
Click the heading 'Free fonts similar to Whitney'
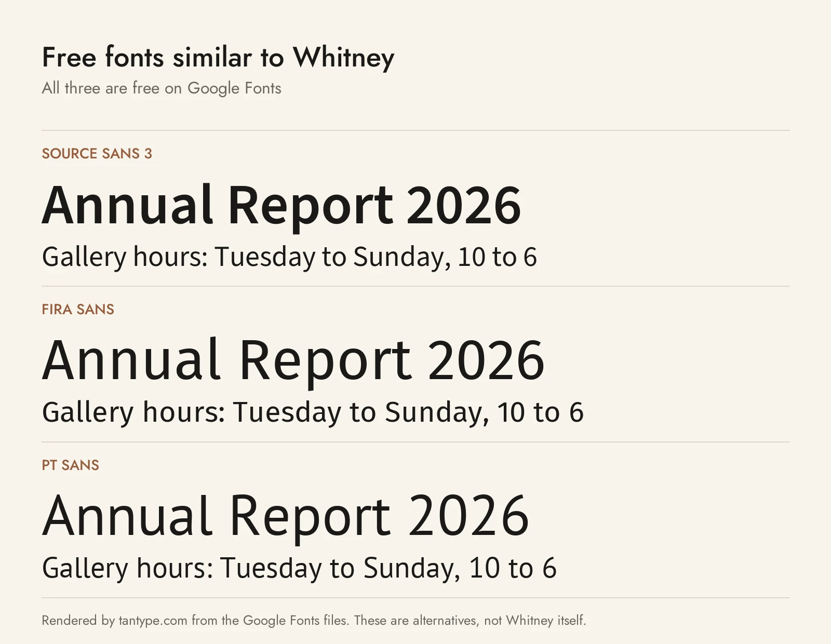[x=218, y=58]
